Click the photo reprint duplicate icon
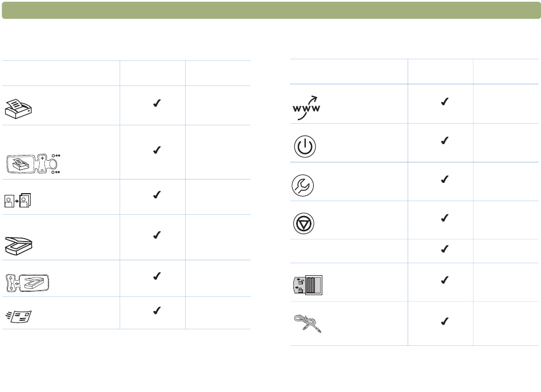541x392 pixels. (x=18, y=201)
